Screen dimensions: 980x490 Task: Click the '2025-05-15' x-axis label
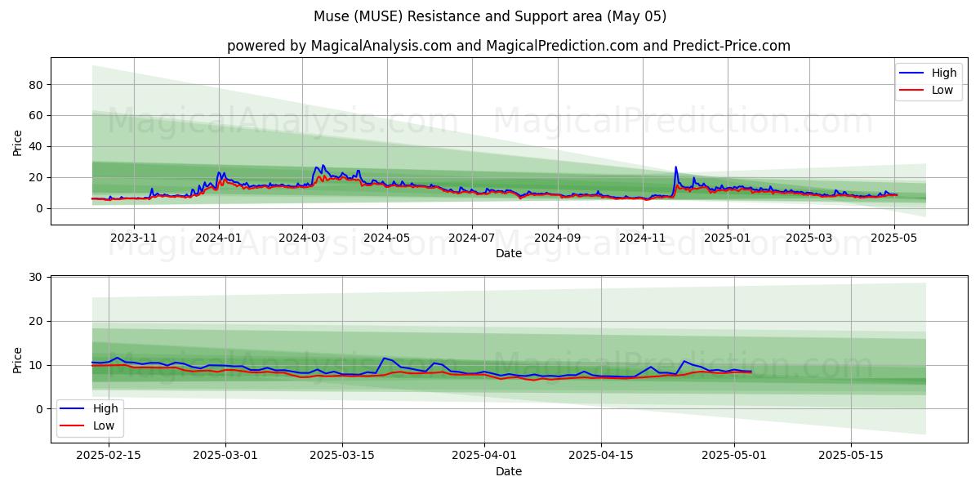pyautogui.click(x=851, y=457)
